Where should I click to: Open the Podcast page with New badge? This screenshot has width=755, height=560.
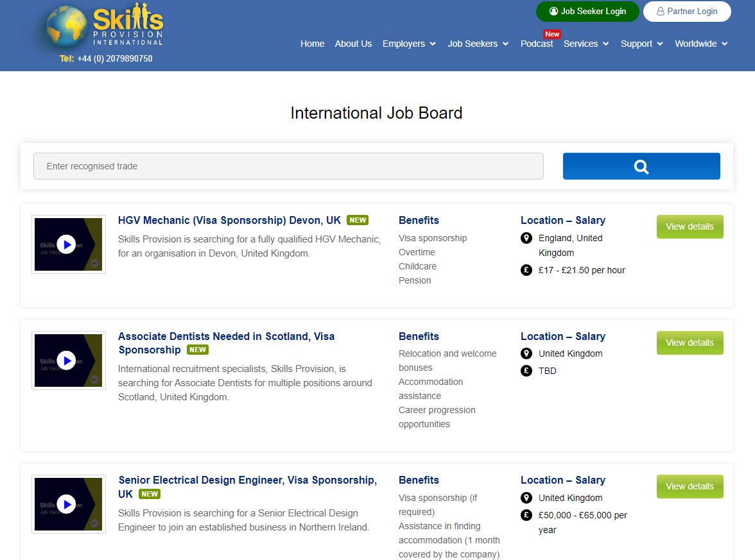click(x=537, y=44)
